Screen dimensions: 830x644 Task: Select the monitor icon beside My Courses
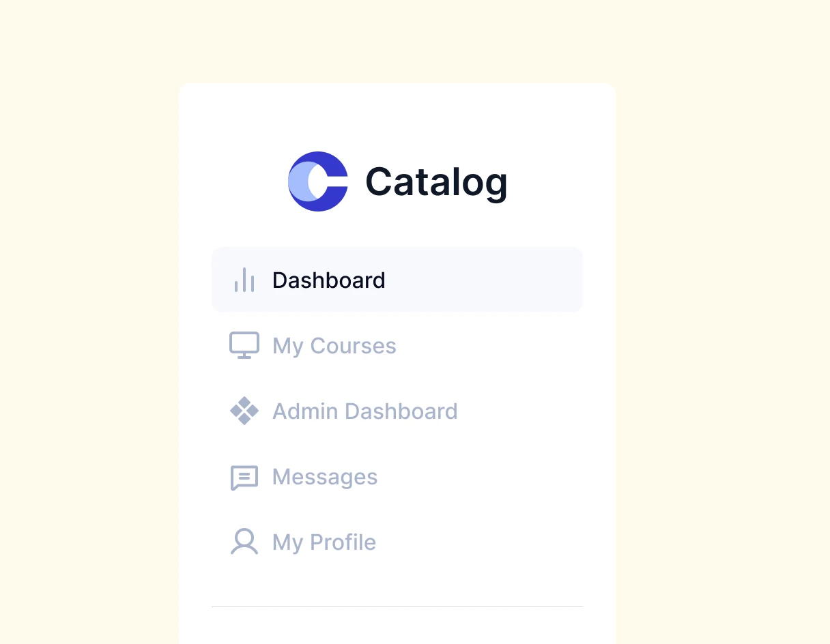point(244,345)
